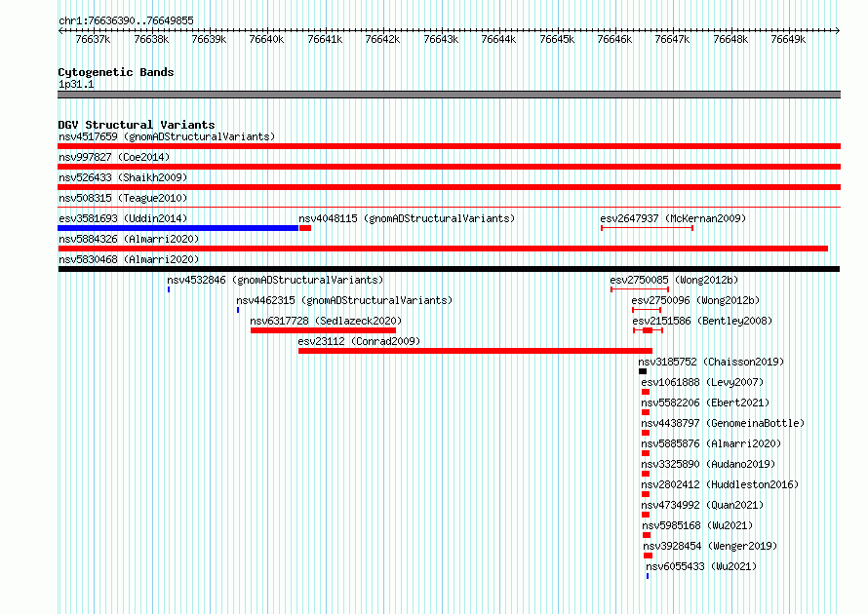Select the blue bar of esv3581693 (Uddin2014)
The height and width of the screenshot is (614, 868).
click(178, 228)
